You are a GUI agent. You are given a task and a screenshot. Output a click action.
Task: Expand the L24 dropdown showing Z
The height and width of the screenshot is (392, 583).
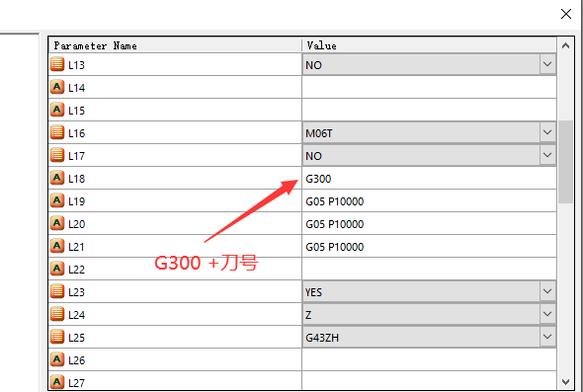point(547,314)
